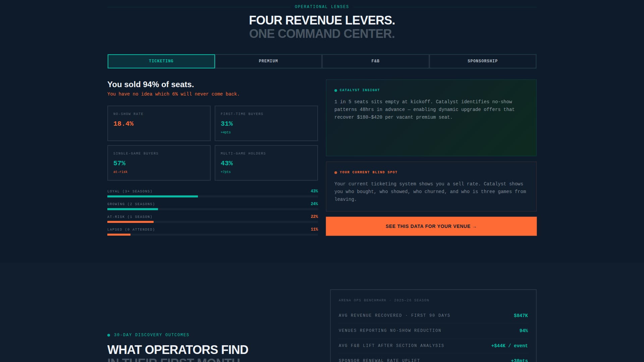Click the One Command Center subheadline
The width and height of the screenshot is (644, 362).
tap(322, 34)
